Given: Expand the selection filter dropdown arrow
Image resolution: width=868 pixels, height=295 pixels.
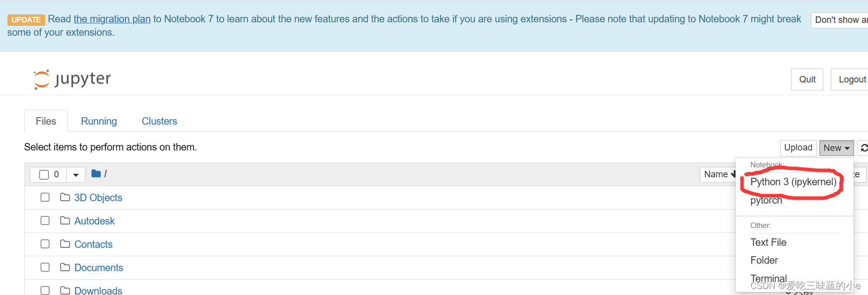Looking at the screenshot, I should (x=76, y=175).
